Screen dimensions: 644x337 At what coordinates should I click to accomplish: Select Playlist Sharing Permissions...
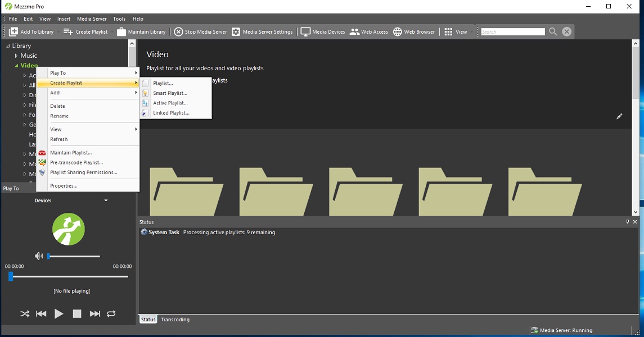coord(88,172)
